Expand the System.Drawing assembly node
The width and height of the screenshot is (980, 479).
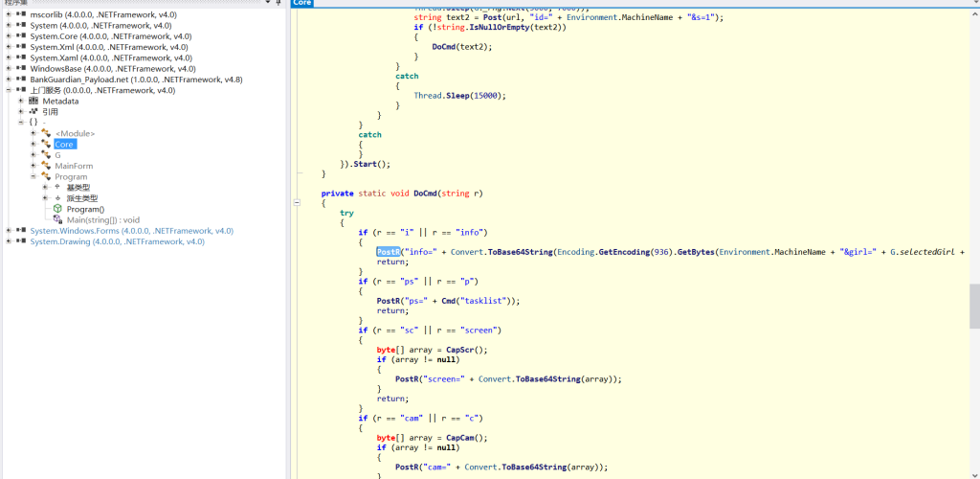pos(9,241)
